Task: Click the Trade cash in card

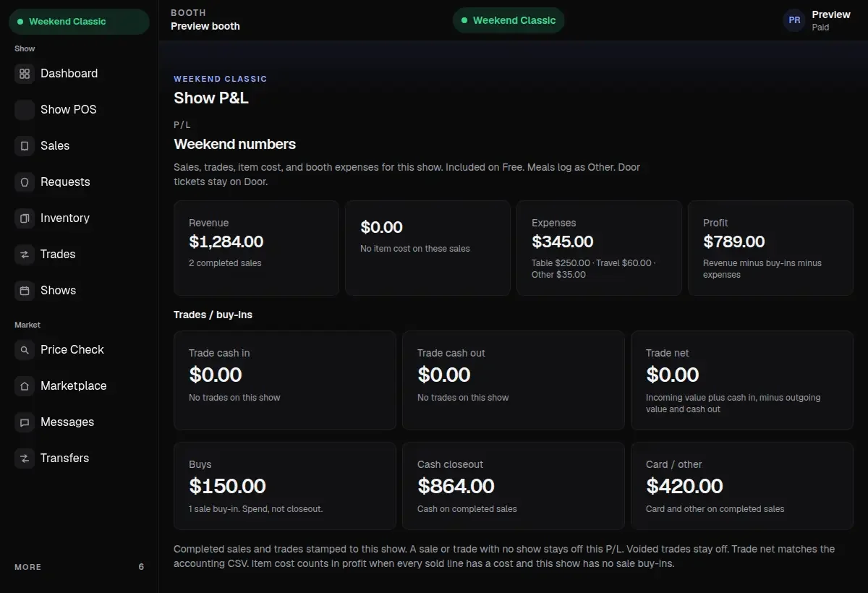Action: pos(285,380)
